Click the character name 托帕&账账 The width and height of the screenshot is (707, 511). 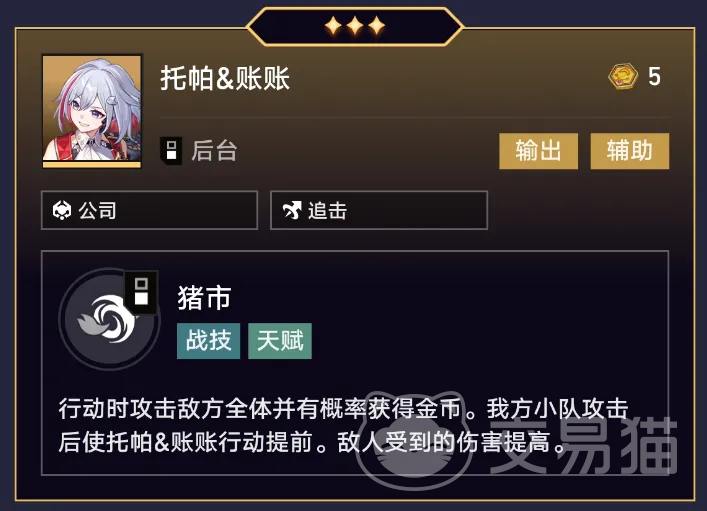225,78
